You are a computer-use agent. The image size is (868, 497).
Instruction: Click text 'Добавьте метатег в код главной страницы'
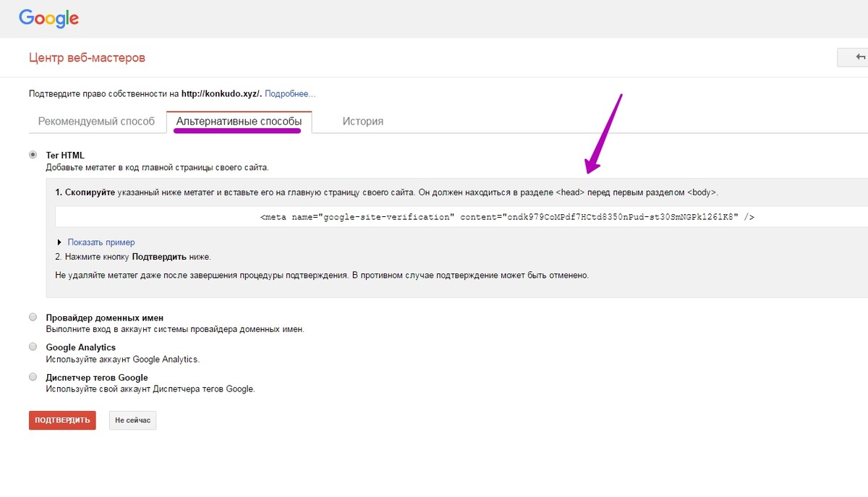(157, 167)
